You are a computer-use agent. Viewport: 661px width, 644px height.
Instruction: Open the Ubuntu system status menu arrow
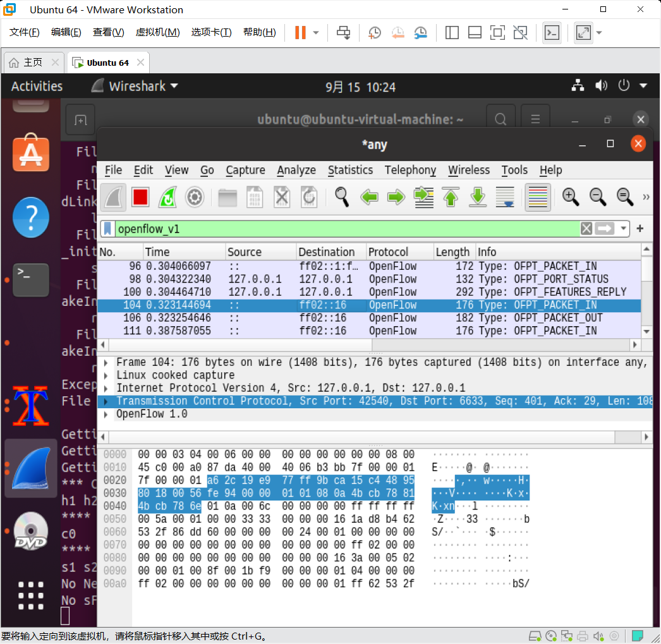643,85
